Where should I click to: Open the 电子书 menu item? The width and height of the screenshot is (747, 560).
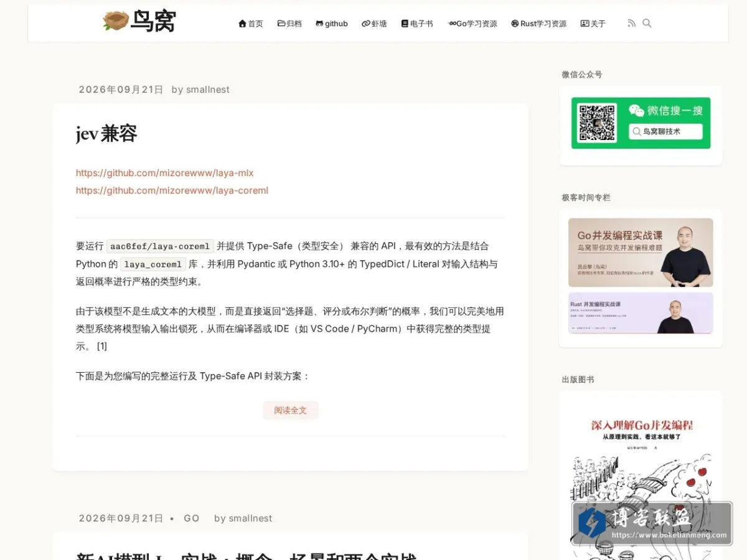(417, 24)
